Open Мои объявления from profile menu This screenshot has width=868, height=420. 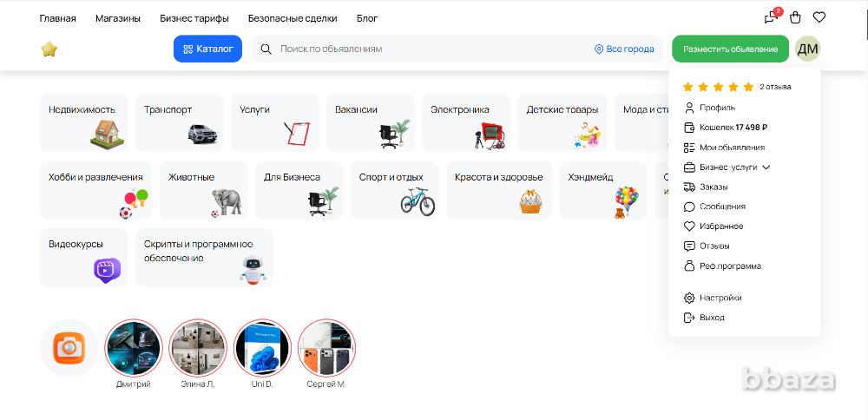click(731, 148)
